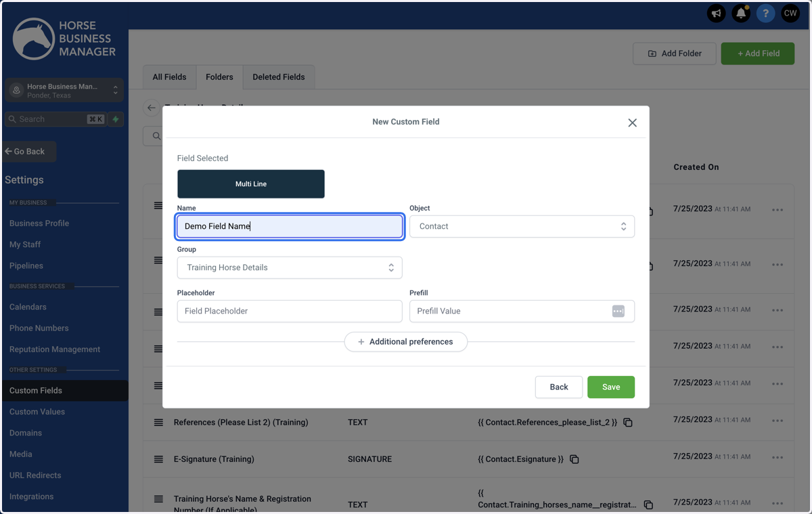The width and height of the screenshot is (812, 514).
Task: Click the Multi Line selected field tile
Action: pos(251,184)
